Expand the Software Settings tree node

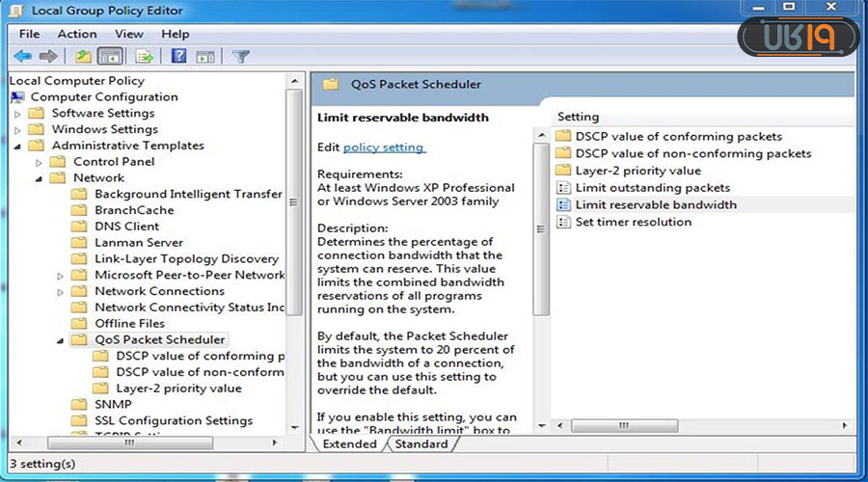(16, 114)
